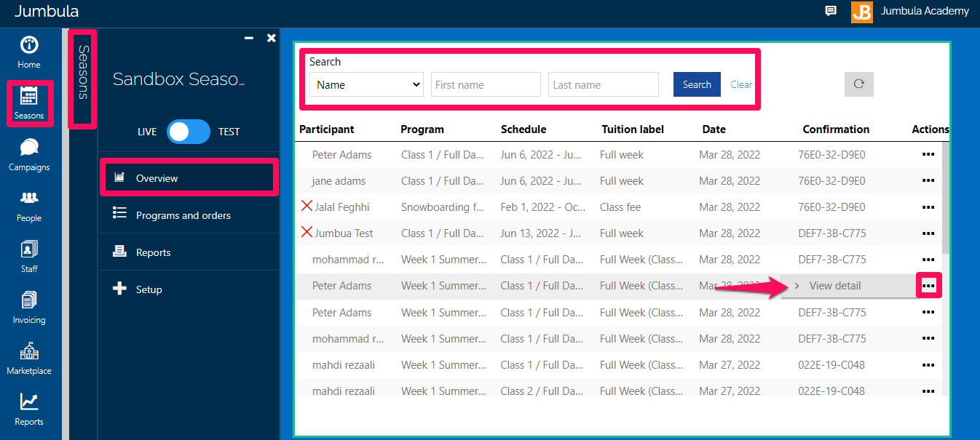Click the Date column header
980x440 pixels.
tap(714, 129)
